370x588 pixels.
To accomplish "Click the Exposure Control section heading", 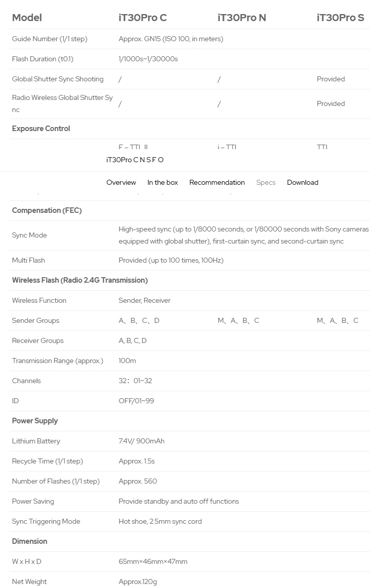I will pyautogui.click(x=41, y=129).
